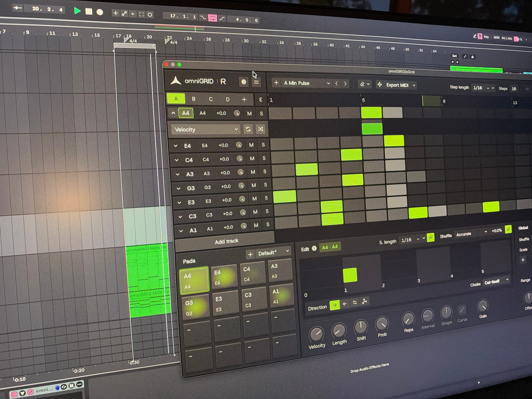Screen dimensions: 532x399
Task: Open the eraser clear tool dropdown
Action: tap(365, 84)
